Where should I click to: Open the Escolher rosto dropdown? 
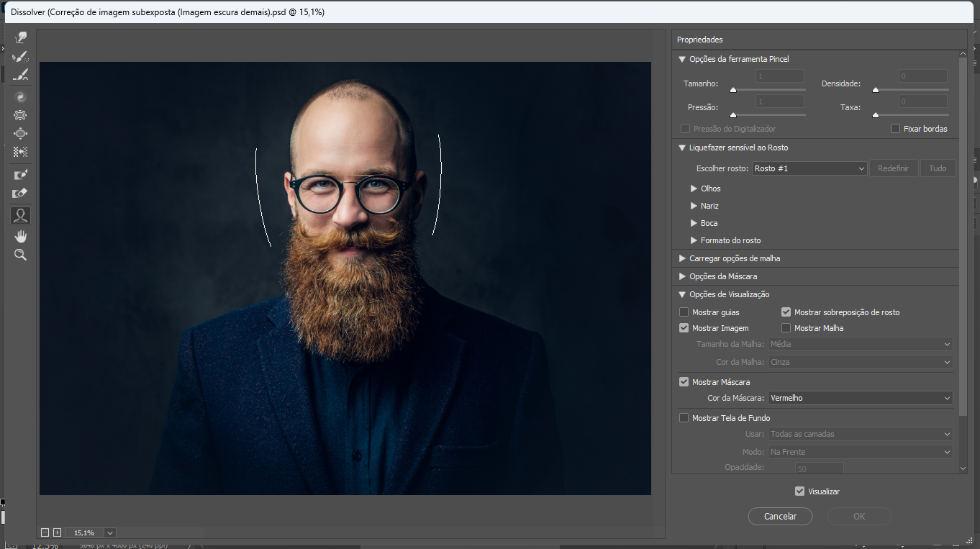(x=809, y=168)
